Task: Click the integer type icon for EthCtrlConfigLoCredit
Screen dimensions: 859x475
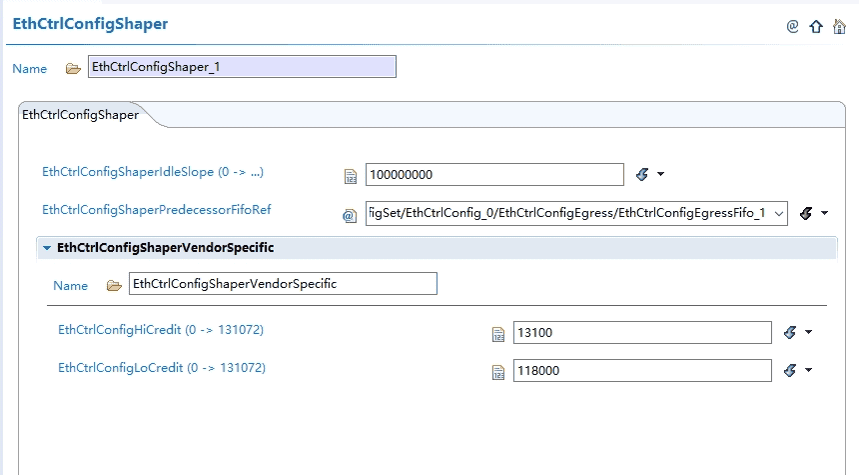Action: tap(498, 372)
